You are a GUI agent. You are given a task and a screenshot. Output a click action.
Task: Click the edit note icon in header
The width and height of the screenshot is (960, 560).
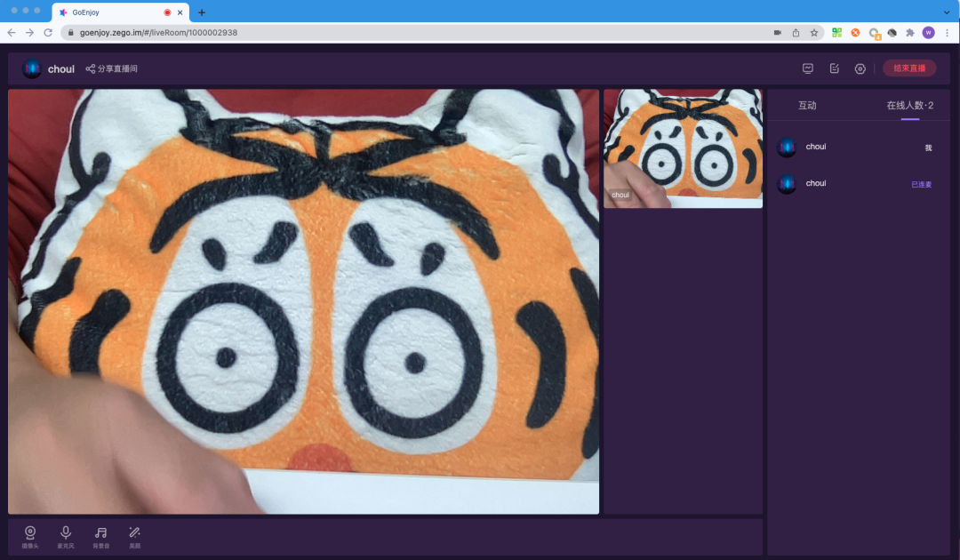click(x=834, y=68)
